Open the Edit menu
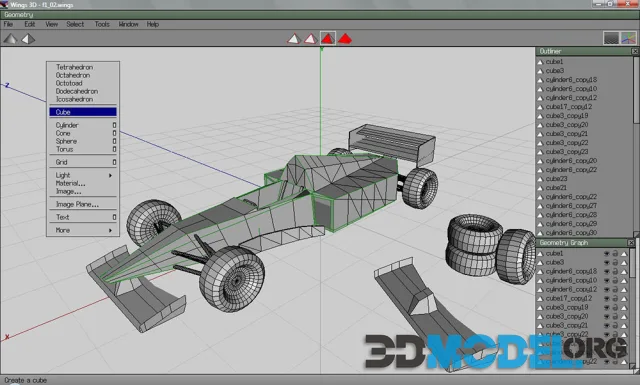This screenshot has width=640, height=385. [29, 24]
